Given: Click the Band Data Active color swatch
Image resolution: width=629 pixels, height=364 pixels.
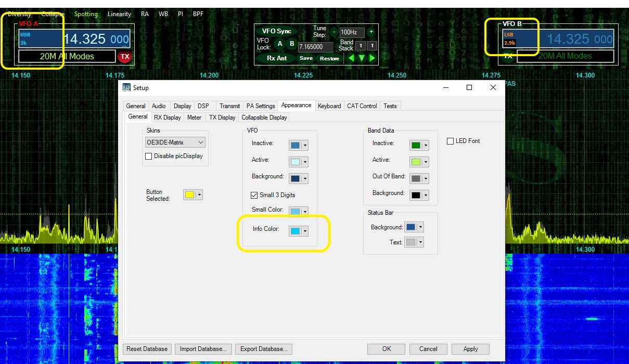Looking at the screenshot, I should pyautogui.click(x=415, y=162).
